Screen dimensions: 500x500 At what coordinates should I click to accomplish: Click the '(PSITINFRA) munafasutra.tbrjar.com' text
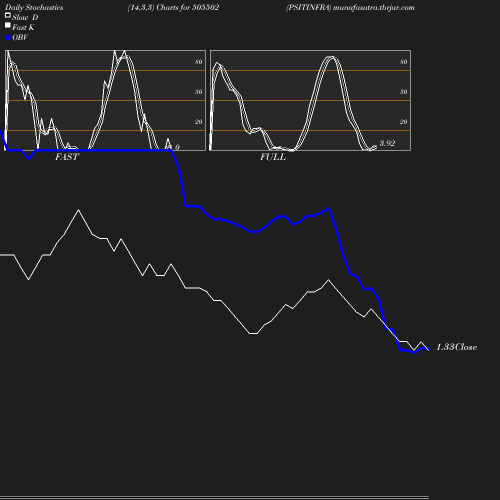point(350,8)
